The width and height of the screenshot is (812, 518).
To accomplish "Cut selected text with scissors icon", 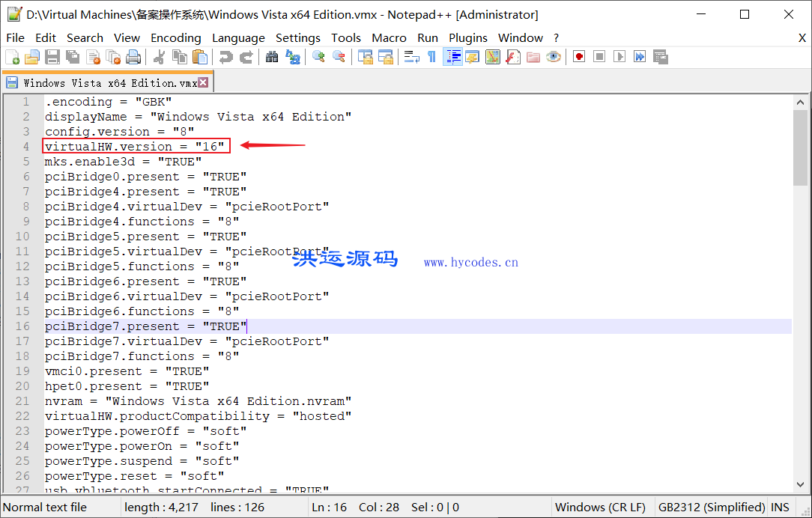I will [159, 57].
